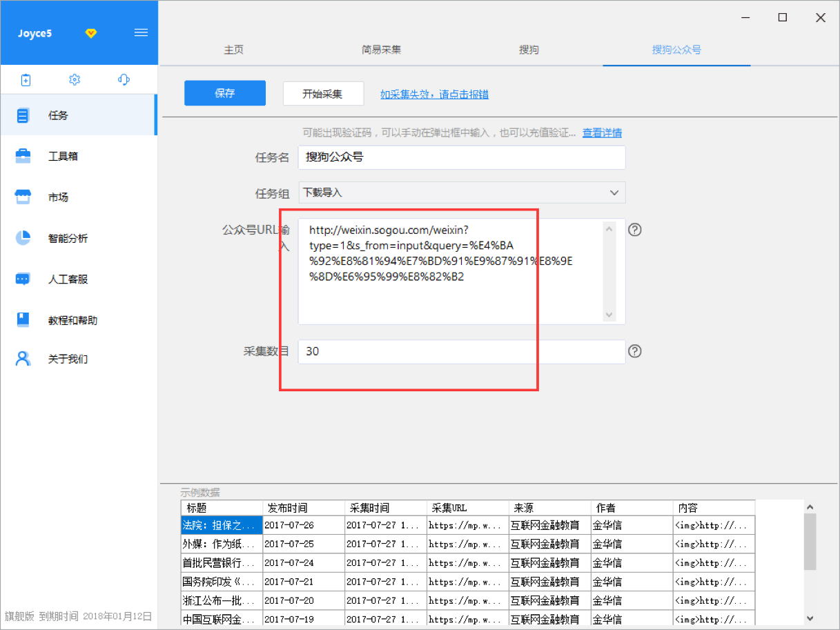The height and width of the screenshot is (630, 840).
Task: Open the settings gear icon
Action: point(75,79)
